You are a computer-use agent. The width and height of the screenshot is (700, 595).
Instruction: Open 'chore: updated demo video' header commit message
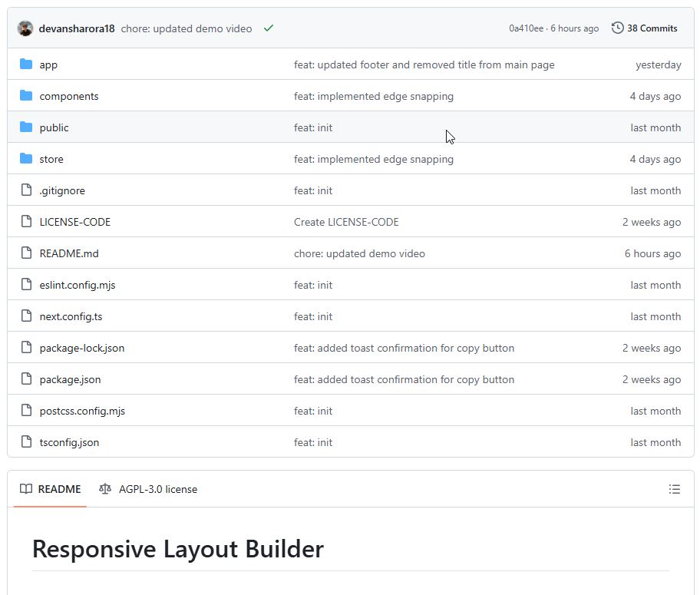click(x=187, y=28)
